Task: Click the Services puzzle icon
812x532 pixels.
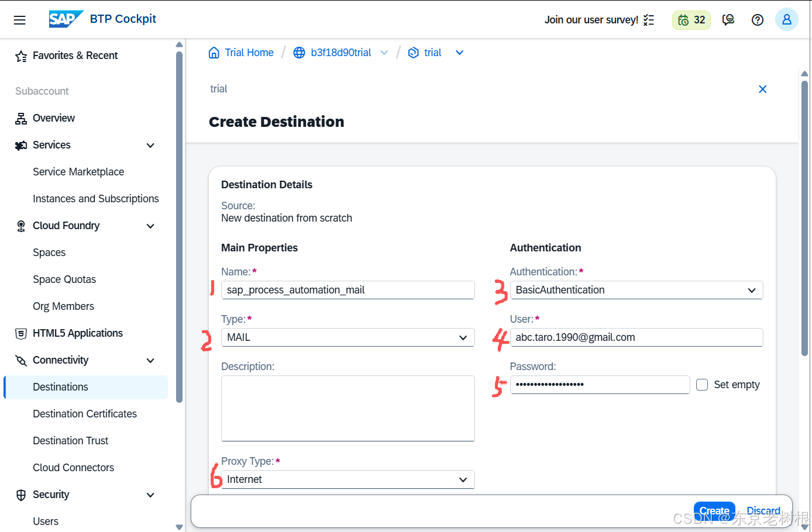Action: 21,146
